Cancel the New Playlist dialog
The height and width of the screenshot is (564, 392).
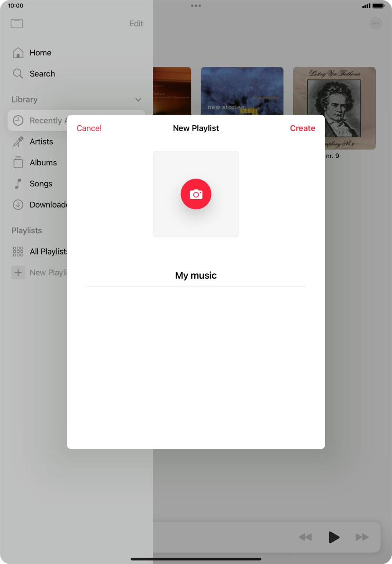tap(89, 128)
